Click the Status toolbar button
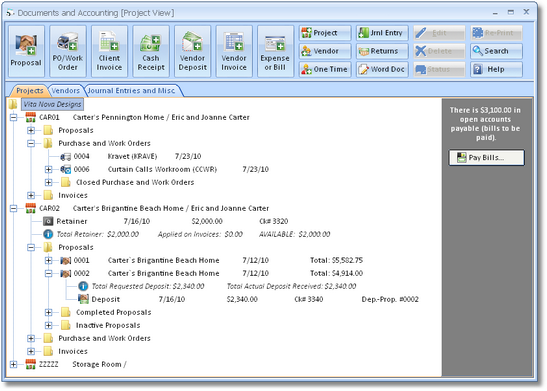Viewport: 547px width, 391px height. [440, 69]
